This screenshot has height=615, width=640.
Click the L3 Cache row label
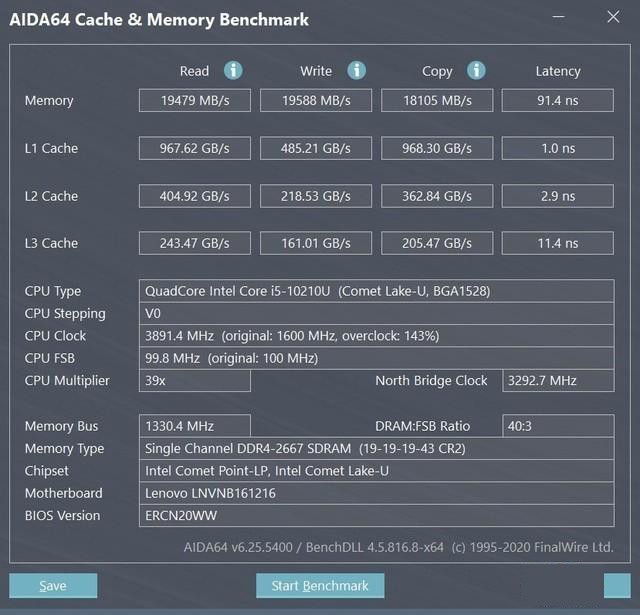(51, 243)
